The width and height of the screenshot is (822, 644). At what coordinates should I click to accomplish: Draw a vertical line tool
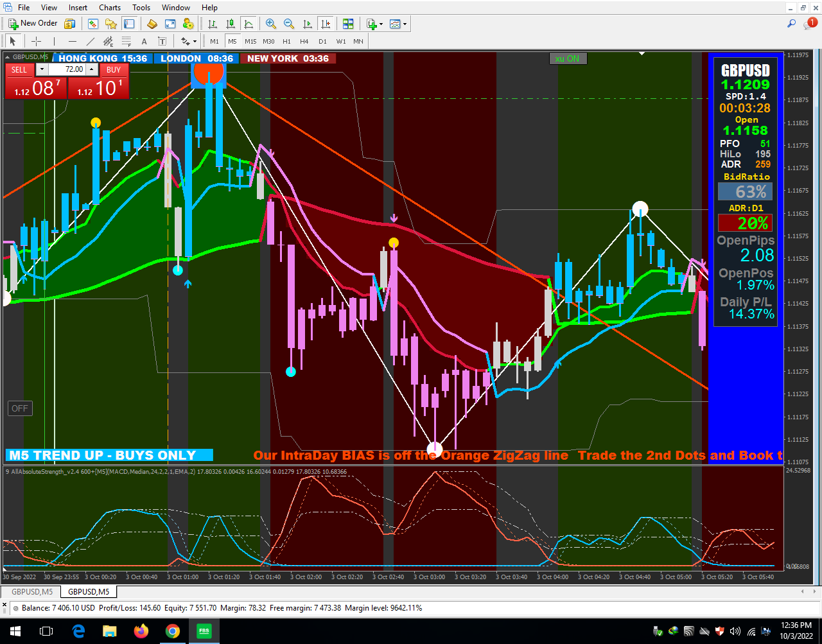(55, 41)
